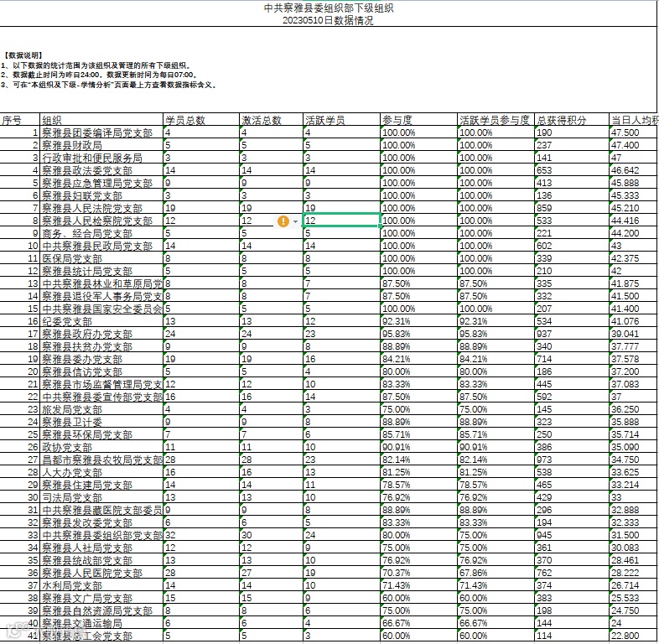Select the daily average cell 47.500

tap(633, 132)
